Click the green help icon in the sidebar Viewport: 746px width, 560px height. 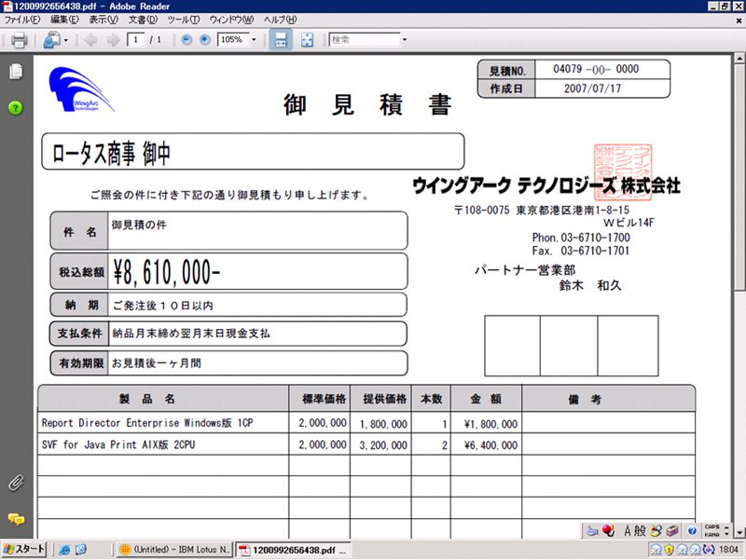point(15,108)
